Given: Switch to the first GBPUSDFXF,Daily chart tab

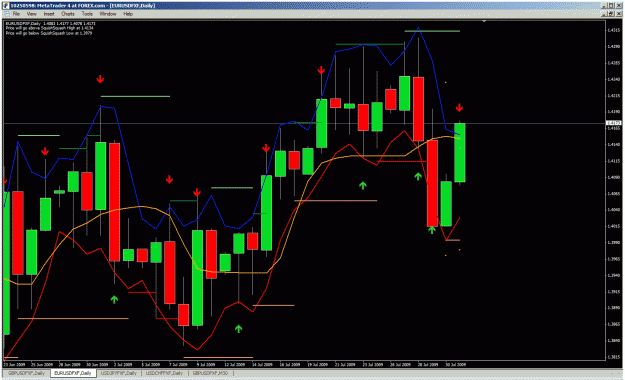Looking at the screenshot, I should coord(26,373).
